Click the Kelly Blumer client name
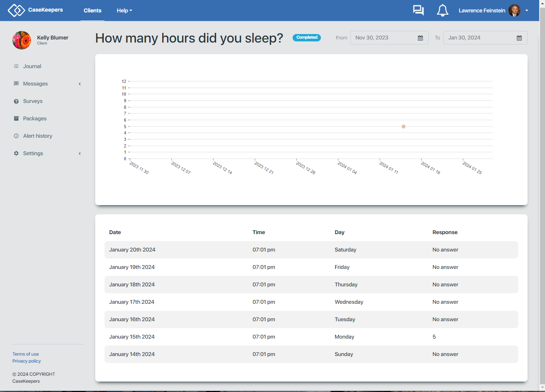Screen dimensions: 545x392 (x=53, y=38)
